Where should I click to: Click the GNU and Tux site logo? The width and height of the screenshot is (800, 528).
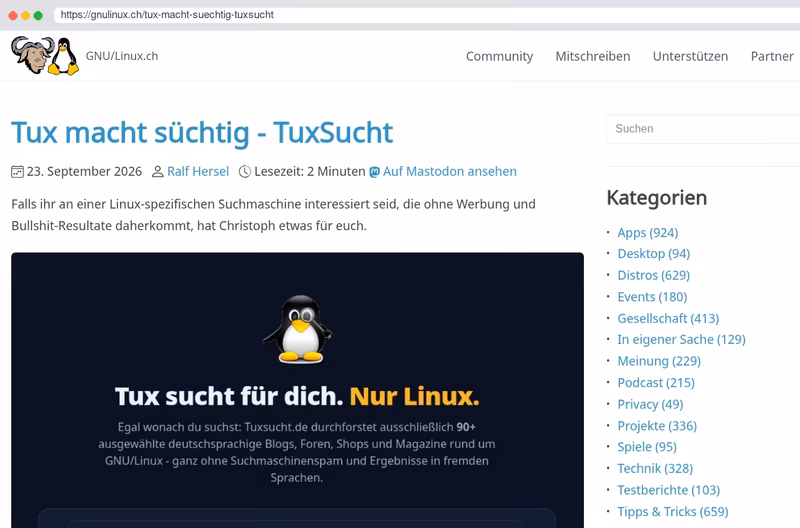click(x=45, y=56)
